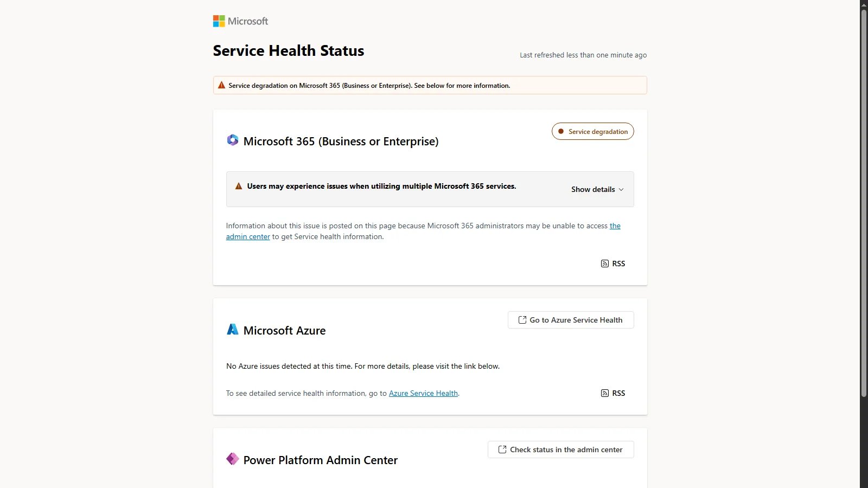
Task: Click the 'Service Health Status' heading
Action: [289, 50]
